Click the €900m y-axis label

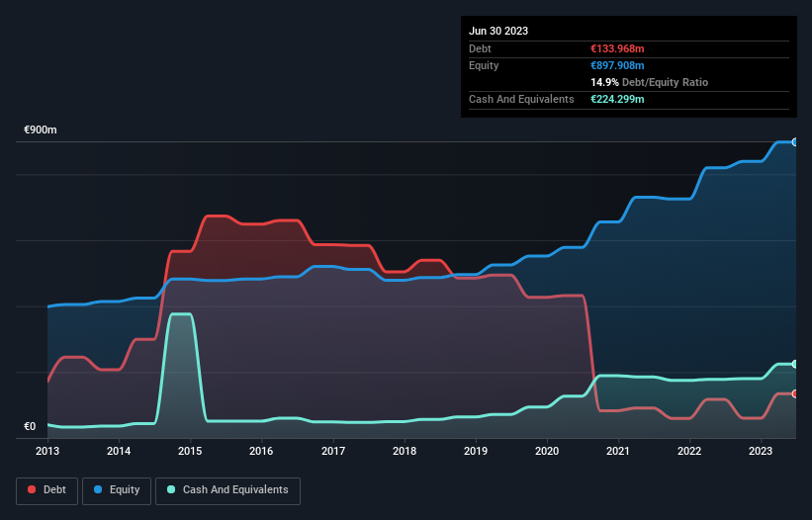tap(41, 130)
